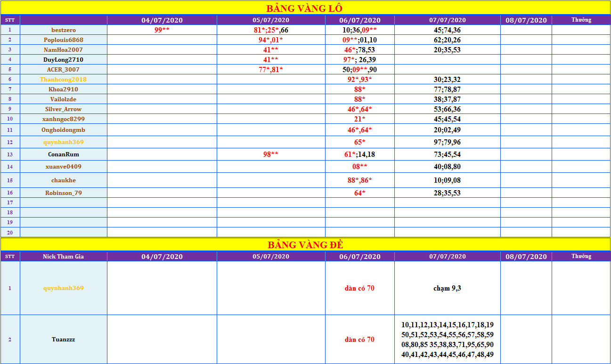Click the '65*' cell

coord(360,142)
